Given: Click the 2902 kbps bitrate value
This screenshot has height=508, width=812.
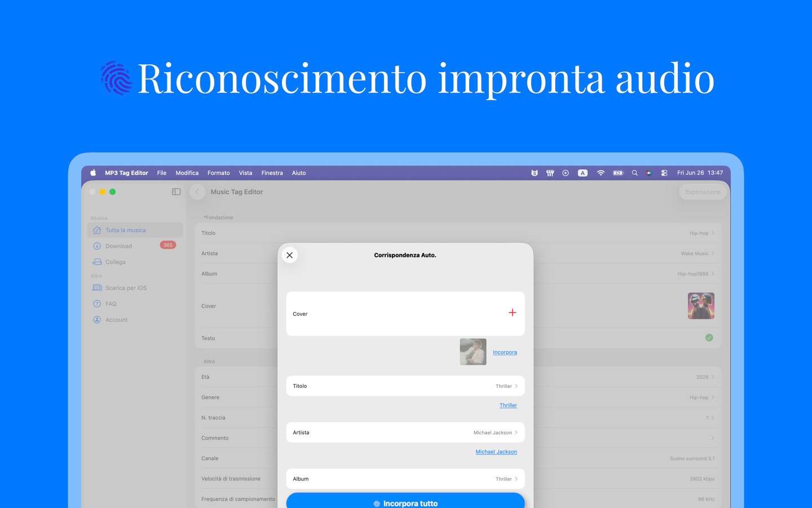Looking at the screenshot, I should click(x=702, y=479).
